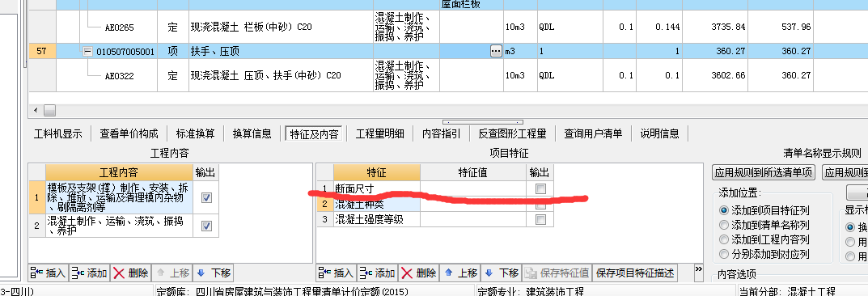
Task: Click the 0.144 quantity cell
Action: tap(659, 27)
